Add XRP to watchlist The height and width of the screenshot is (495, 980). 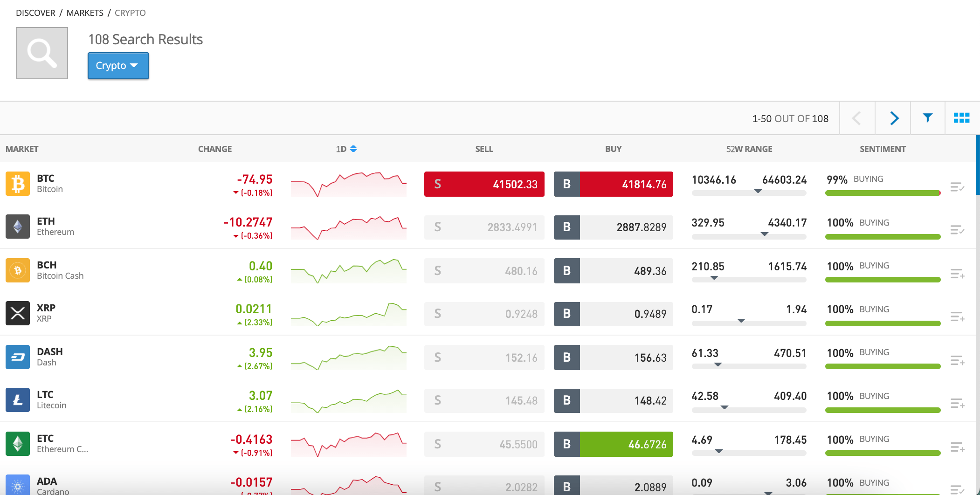click(957, 317)
